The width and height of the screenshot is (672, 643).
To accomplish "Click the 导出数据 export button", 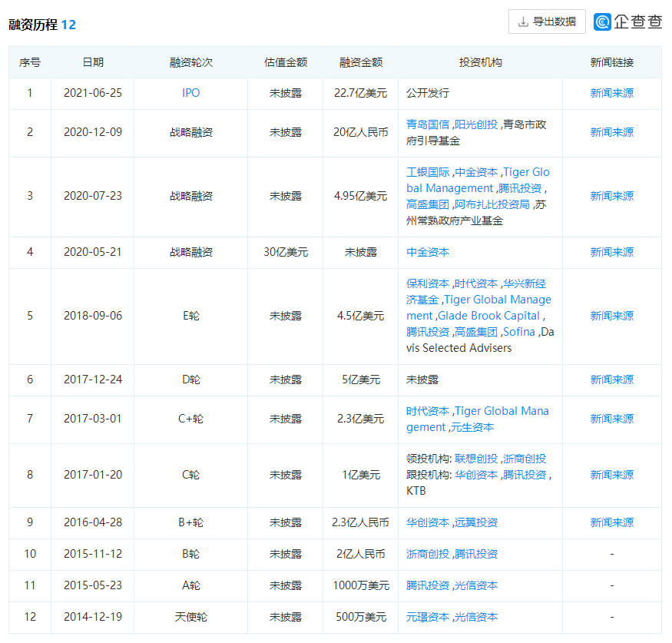I will coord(547,22).
